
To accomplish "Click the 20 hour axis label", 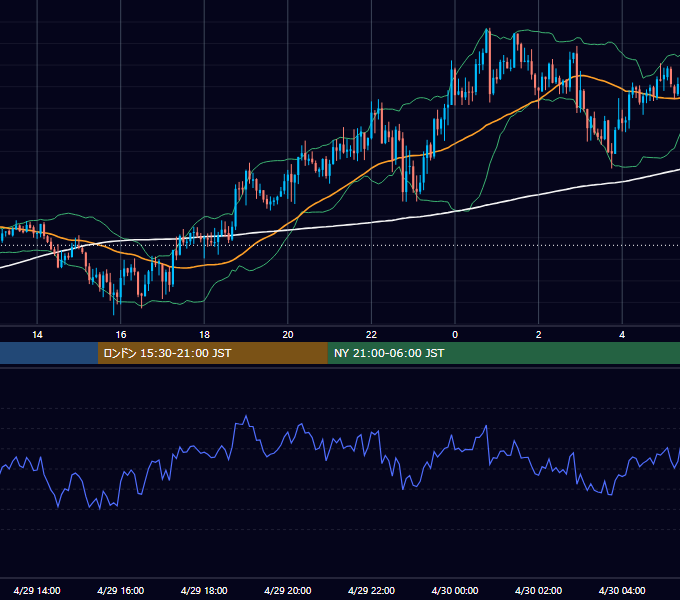I will click(x=288, y=335).
